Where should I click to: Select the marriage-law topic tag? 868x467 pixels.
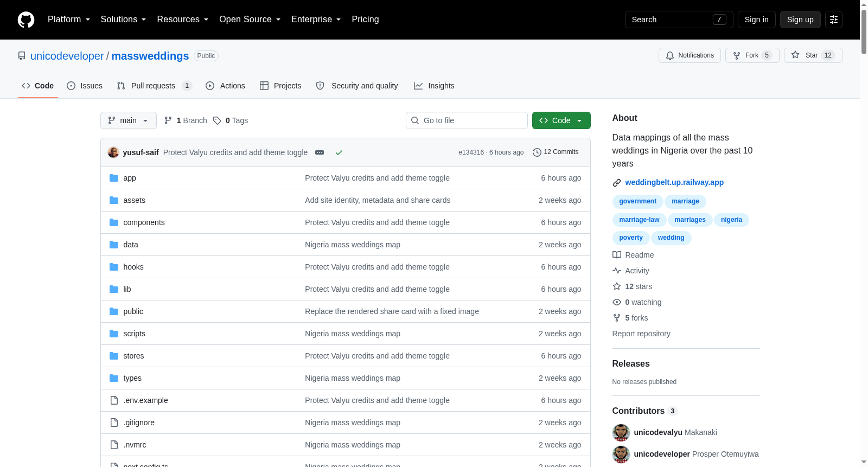(x=639, y=220)
